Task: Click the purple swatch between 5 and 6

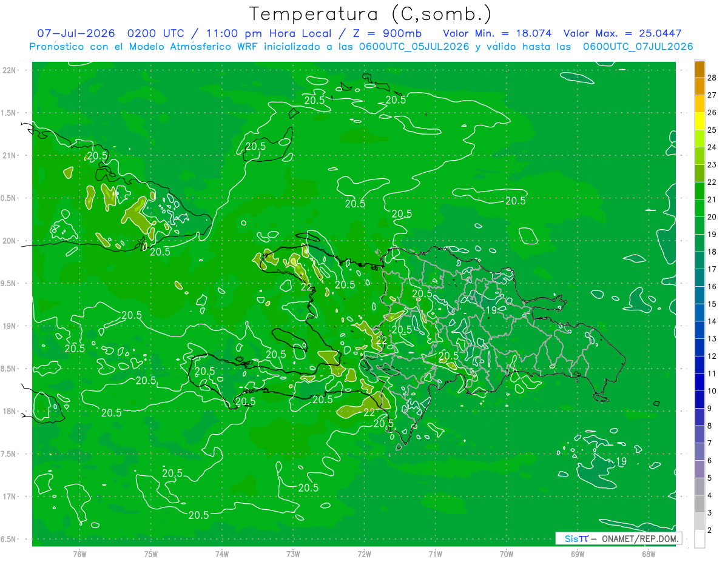Action: pyautogui.click(x=699, y=470)
